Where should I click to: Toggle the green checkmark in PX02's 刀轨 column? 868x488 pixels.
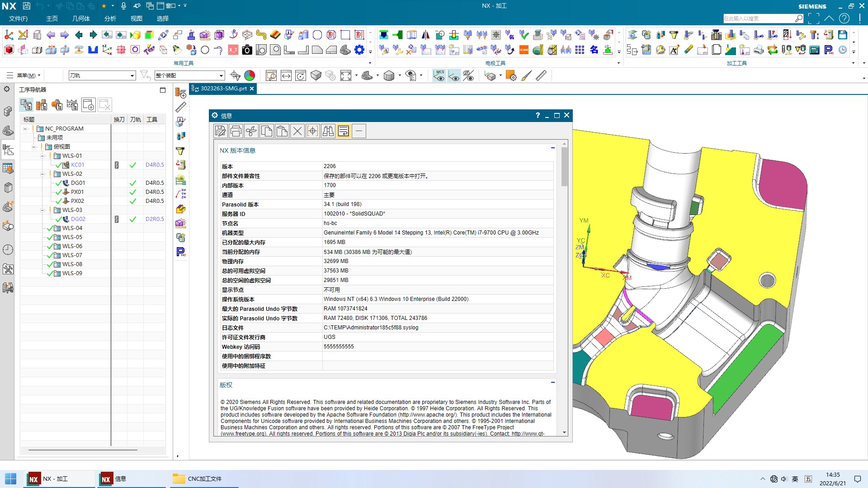click(x=133, y=201)
